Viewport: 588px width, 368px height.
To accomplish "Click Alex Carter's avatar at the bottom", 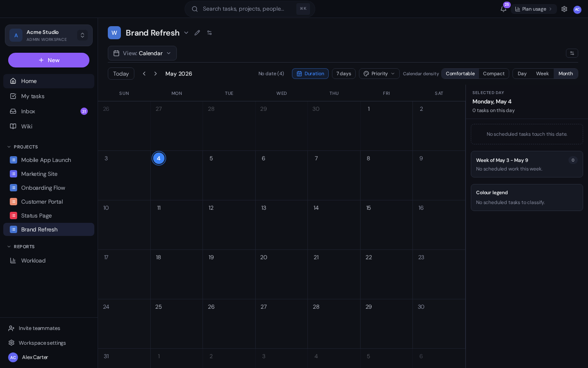I will tap(13, 357).
